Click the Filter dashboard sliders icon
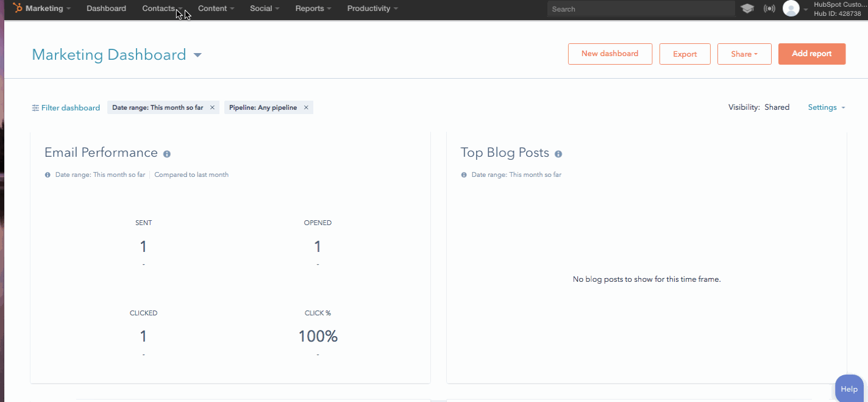868x402 pixels. (x=35, y=108)
